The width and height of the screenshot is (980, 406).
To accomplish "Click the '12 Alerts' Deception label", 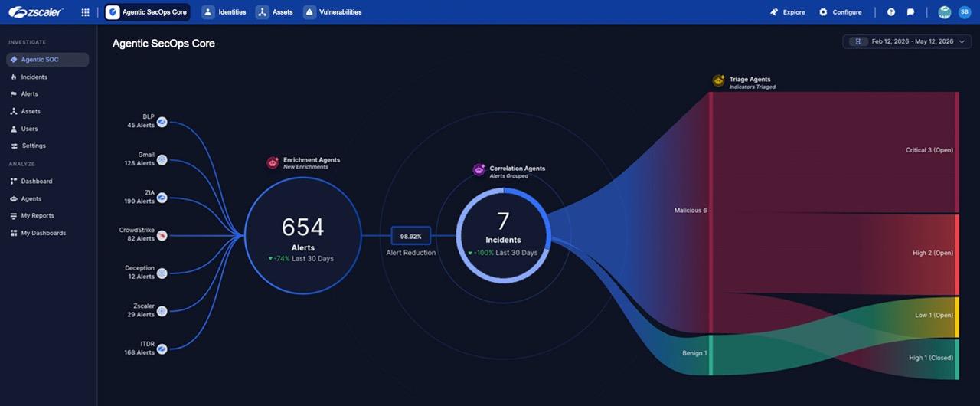I will (x=141, y=277).
